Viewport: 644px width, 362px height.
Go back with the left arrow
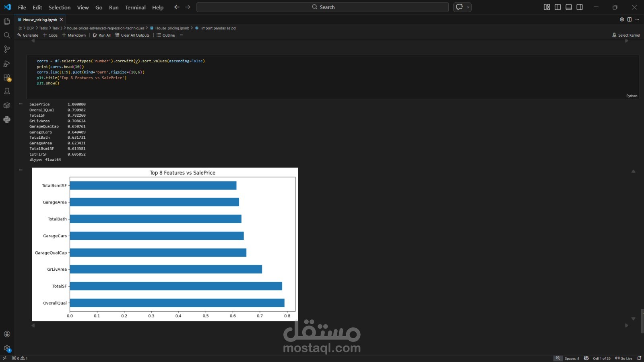(177, 7)
